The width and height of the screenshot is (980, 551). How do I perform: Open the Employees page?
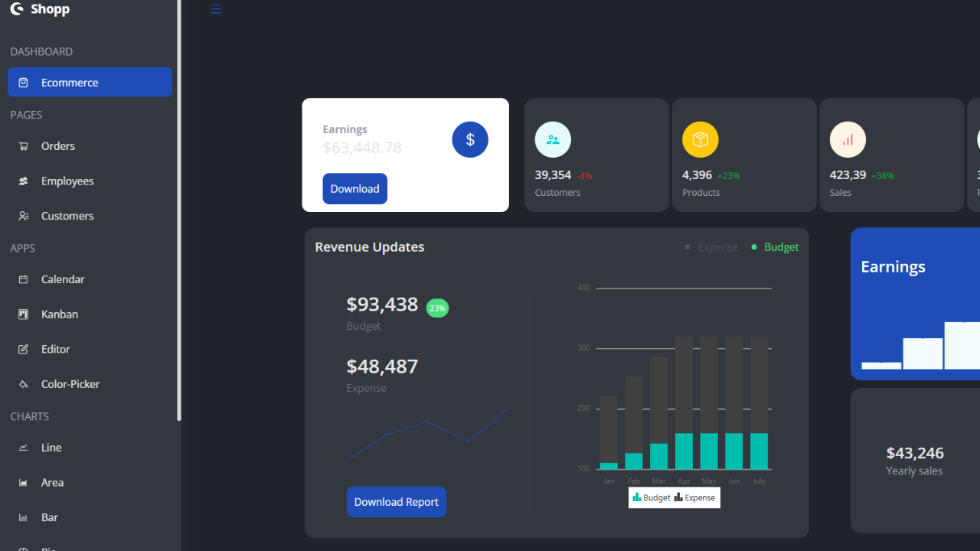[x=67, y=181]
